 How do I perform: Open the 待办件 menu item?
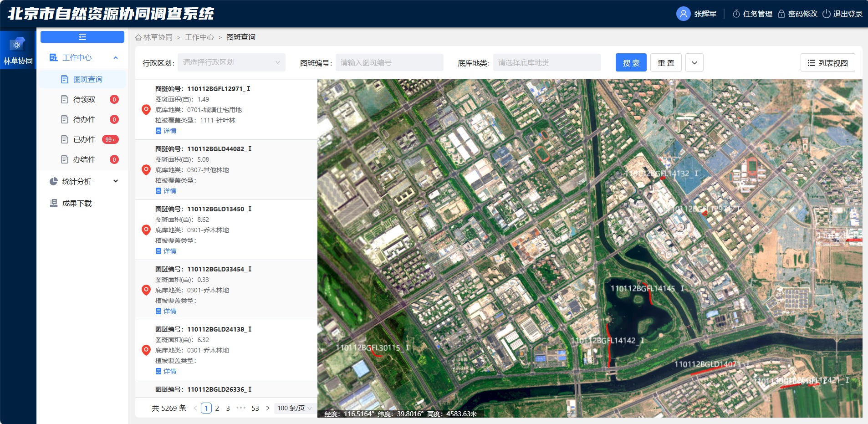82,119
